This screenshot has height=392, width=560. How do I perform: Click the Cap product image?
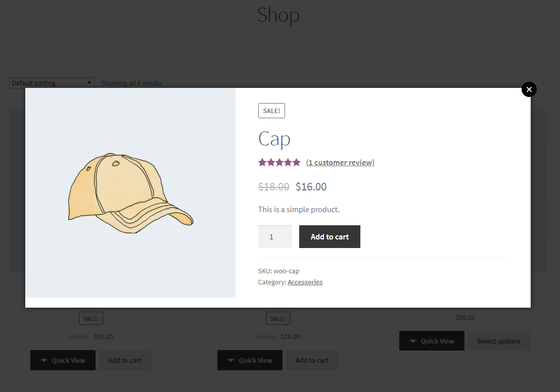(130, 192)
